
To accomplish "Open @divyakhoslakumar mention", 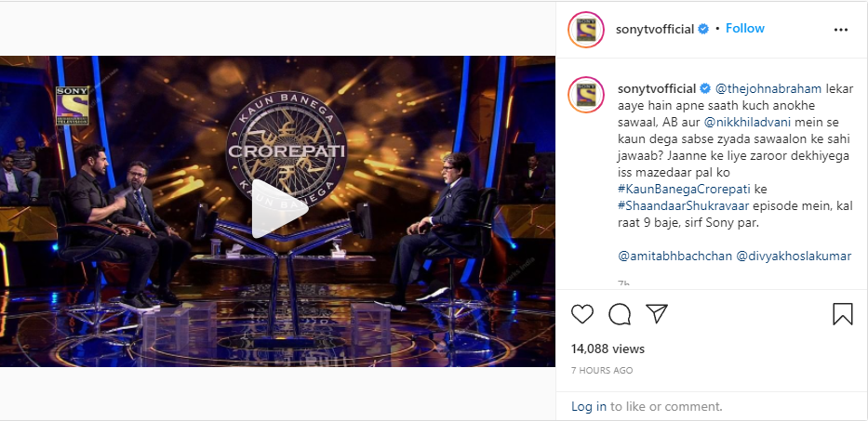I will click(x=794, y=257).
